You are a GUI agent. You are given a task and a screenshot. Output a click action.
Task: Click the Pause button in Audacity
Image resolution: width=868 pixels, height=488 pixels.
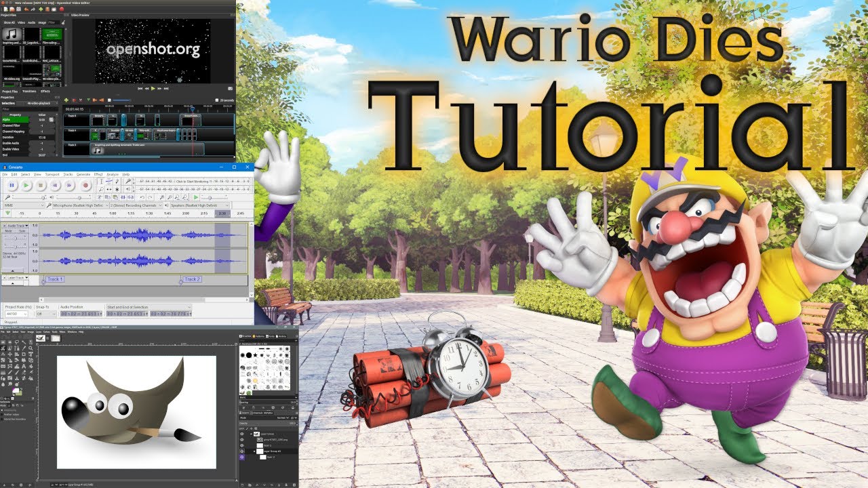coord(12,185)
